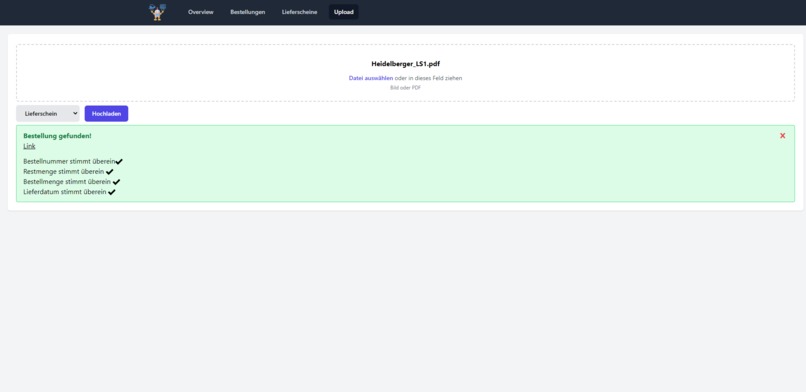Click the 'Restmenge stimmt überein' line

tap(68, 172)
